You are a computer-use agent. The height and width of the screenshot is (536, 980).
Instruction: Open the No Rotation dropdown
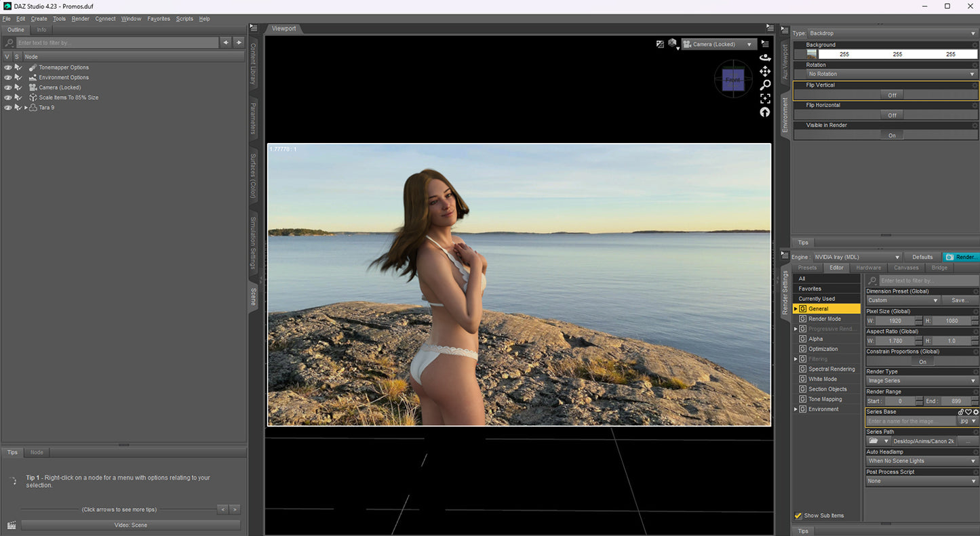coord(892,74)
